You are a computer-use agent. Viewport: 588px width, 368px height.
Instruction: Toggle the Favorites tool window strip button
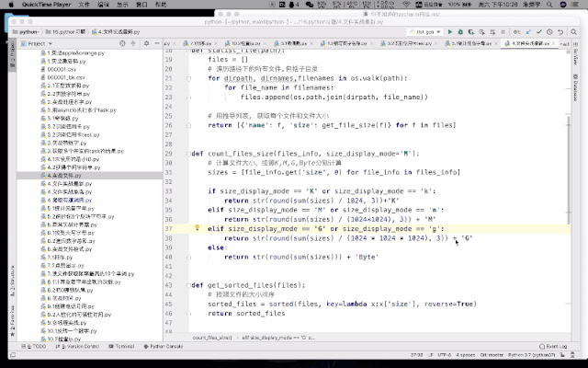tap(12, 321)
